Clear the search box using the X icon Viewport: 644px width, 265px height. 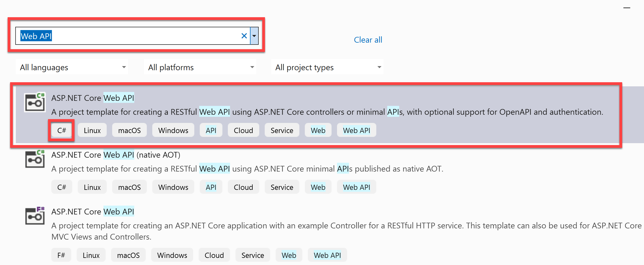pos(244,36)
